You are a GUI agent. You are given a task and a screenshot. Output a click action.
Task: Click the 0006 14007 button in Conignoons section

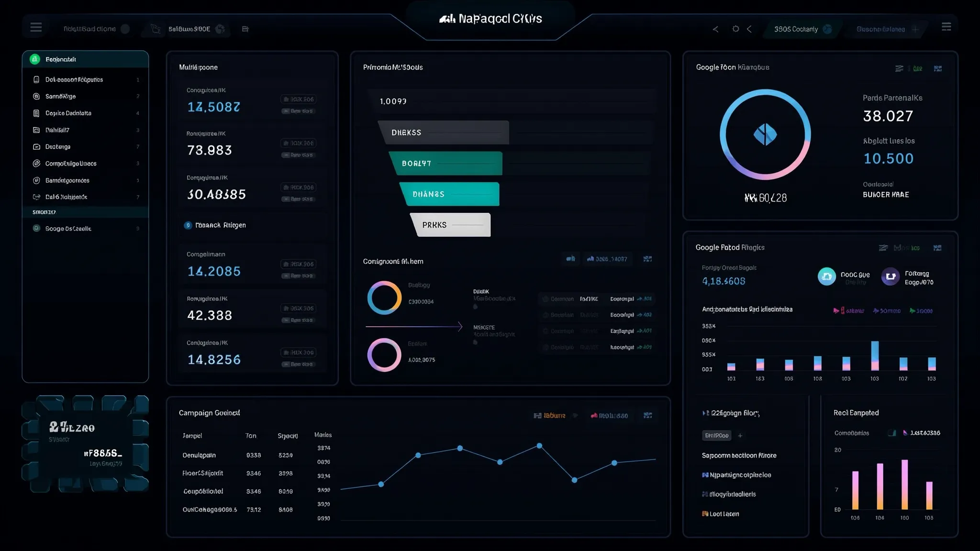point(607,259)
